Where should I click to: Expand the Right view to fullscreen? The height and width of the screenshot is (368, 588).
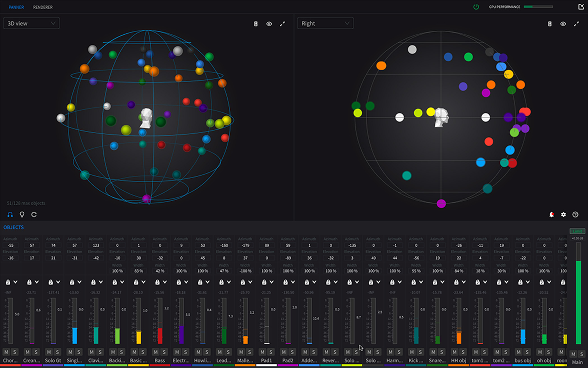pyautogui.click(x=576, y=24)
